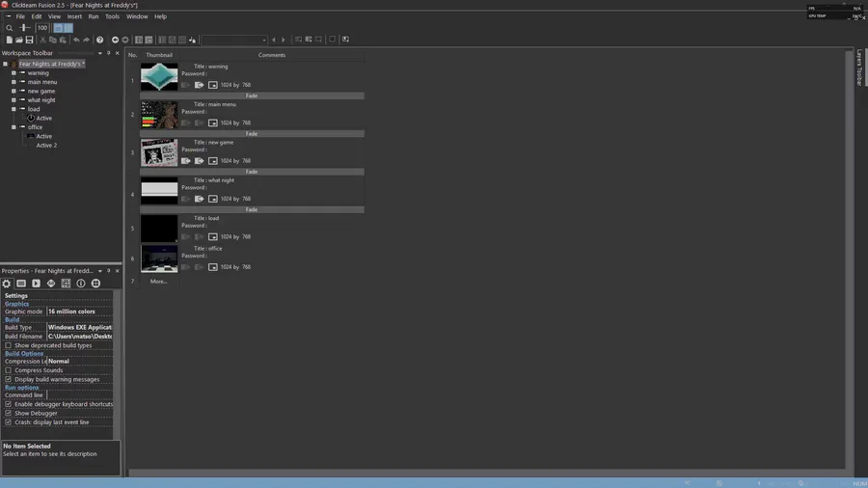
Task: Uncheck the Show Debugger checkbox
Action: 9,413
